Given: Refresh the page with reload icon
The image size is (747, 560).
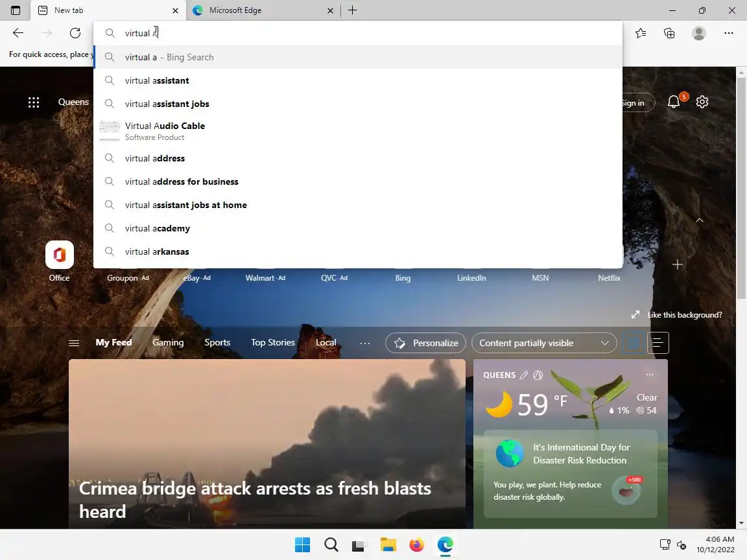Looking at the screenshot, I should tap(75, 33).
